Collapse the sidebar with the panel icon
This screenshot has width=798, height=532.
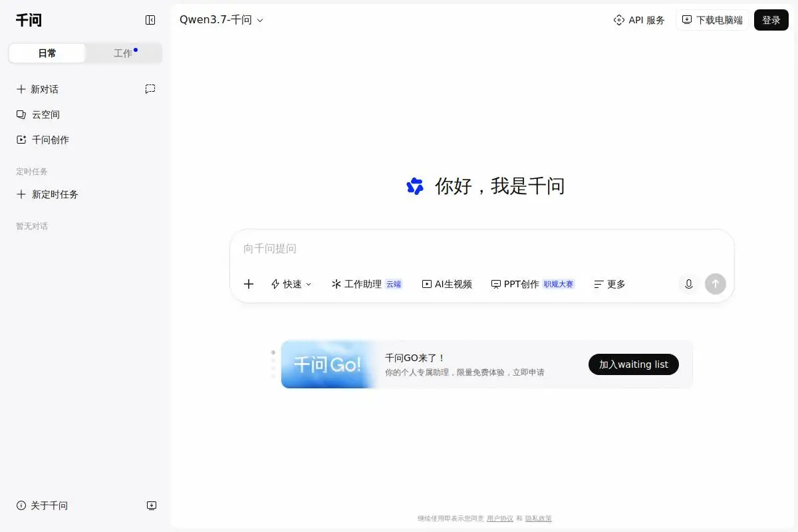[150, 20]
